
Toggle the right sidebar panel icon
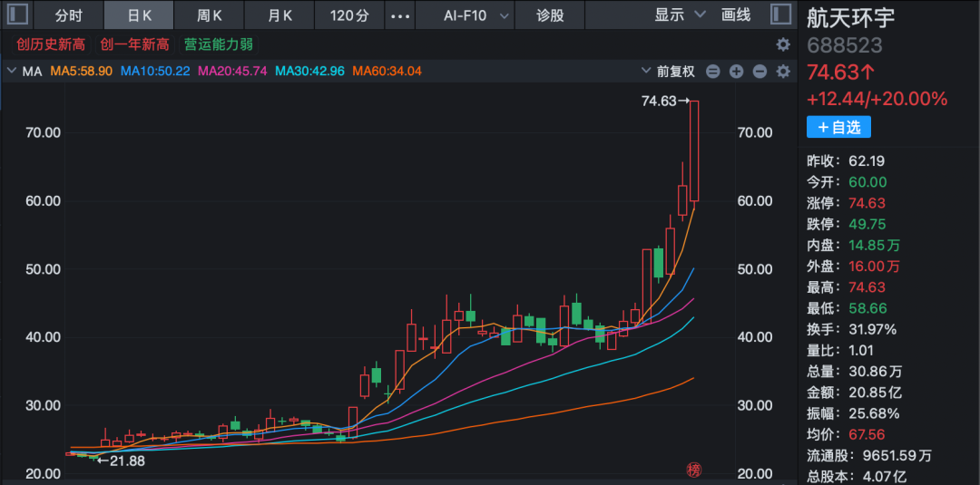[x=779, y=15]
